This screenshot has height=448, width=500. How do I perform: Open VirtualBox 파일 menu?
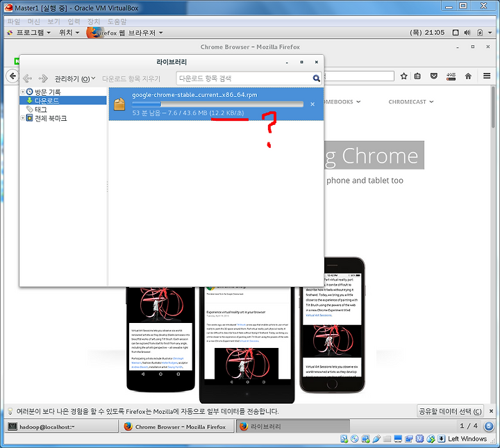14,22
